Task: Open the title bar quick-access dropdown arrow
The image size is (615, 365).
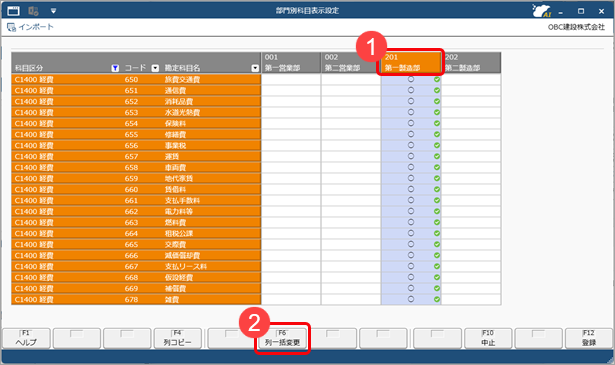Action: (x=53, y=11)
